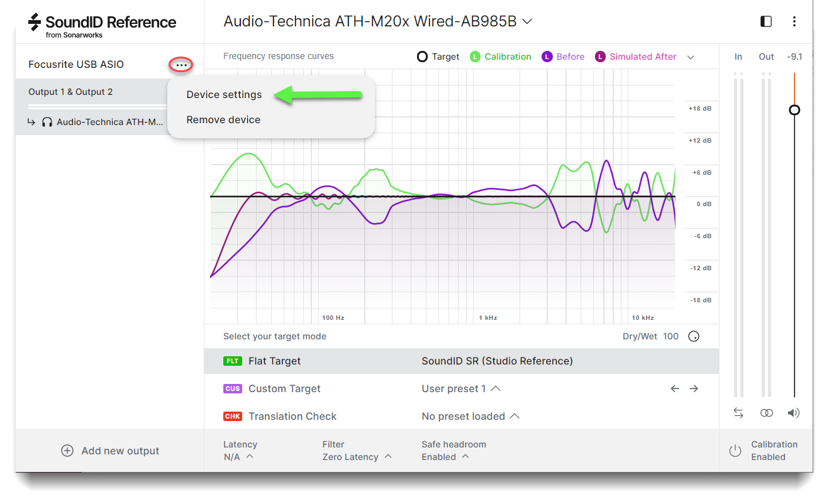Click the Focusrite USB ASIO device name

76,65
